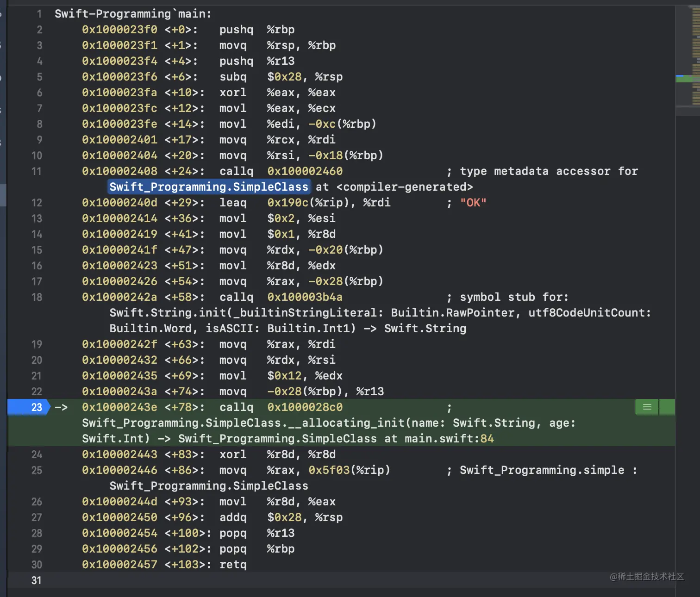Click the $0x12 operand on line 21
The width and height of the screenshot is (700, 597).
[284, 376]
